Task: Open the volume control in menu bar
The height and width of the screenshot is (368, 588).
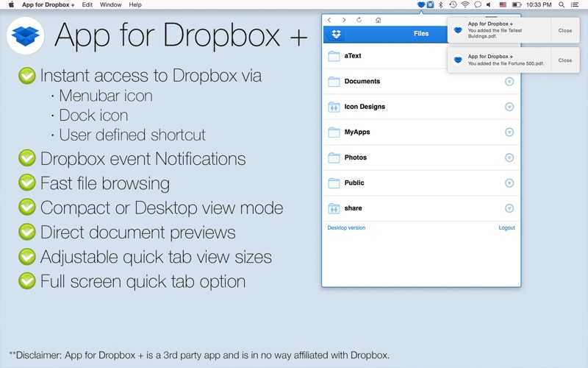Action: pyautogui.click(x=489, y=4)
